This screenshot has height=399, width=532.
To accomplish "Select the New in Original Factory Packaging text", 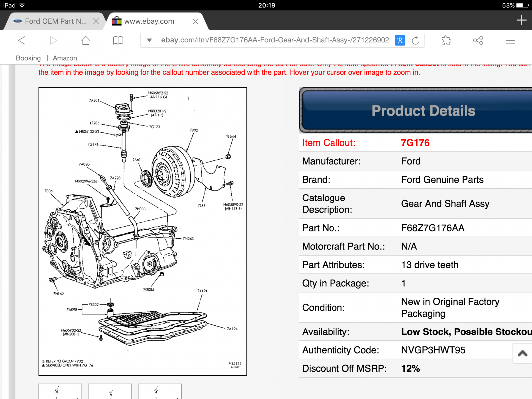I will [x=450, y=308].
